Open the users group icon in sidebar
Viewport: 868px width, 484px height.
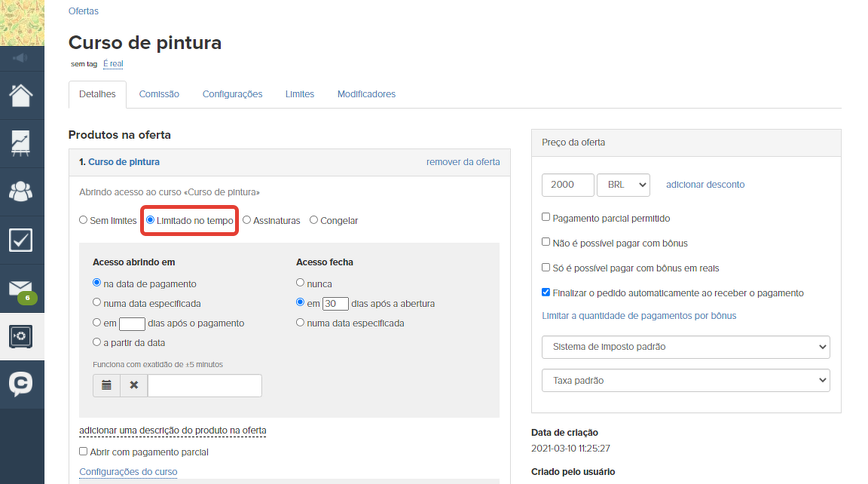(21, 191)
